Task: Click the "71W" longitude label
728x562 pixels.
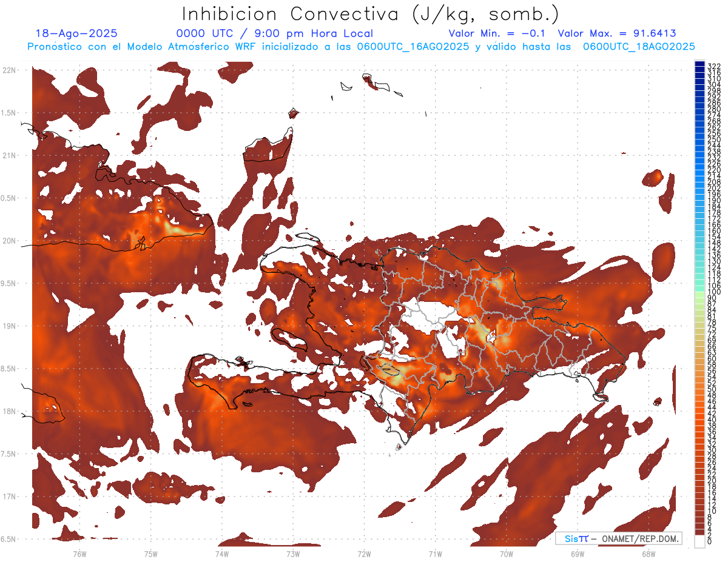Action: point(435,554)
